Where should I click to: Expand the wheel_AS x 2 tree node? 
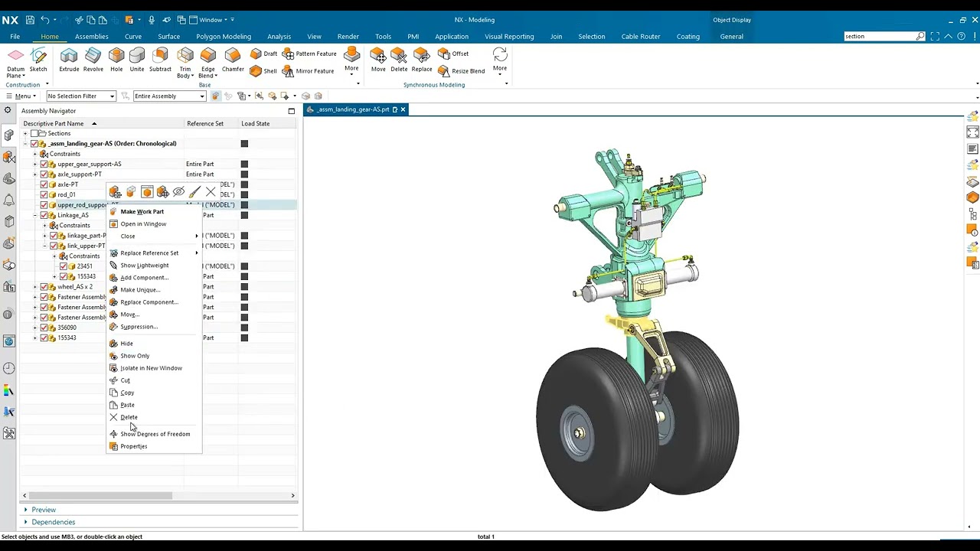tap(34, 287)
